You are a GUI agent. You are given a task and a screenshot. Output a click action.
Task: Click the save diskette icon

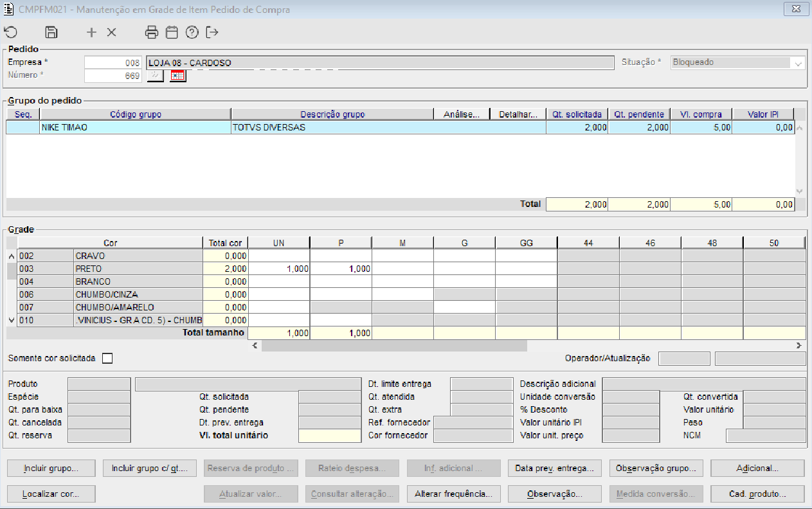point(51,32)
